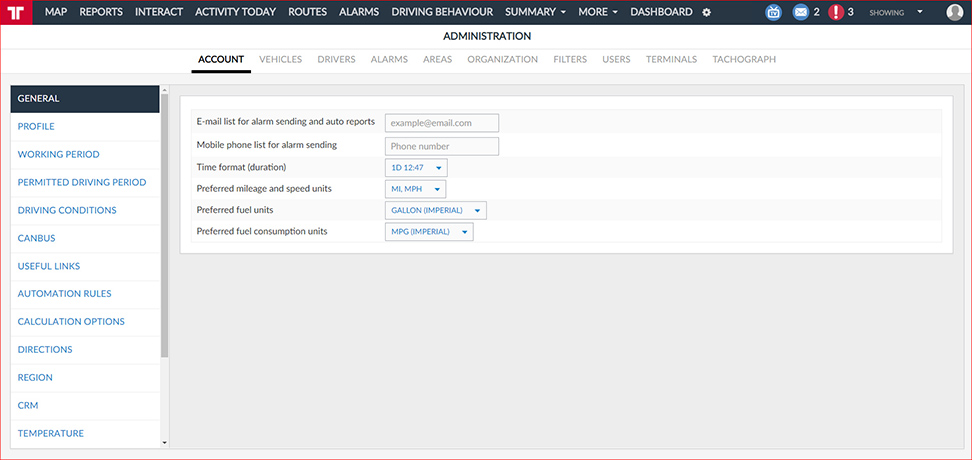Click the user profile avatar
The image size is (972, 460).
click(x=954, y=13)
